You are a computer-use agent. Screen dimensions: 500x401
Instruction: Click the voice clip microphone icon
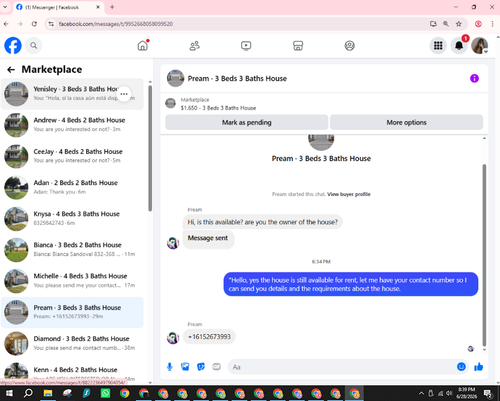click(170, 367)
